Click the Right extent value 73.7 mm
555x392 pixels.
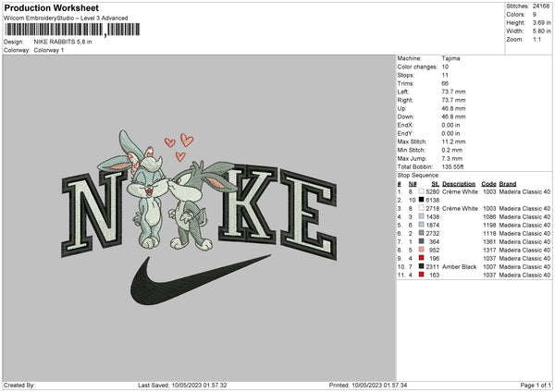coord(453,100)
